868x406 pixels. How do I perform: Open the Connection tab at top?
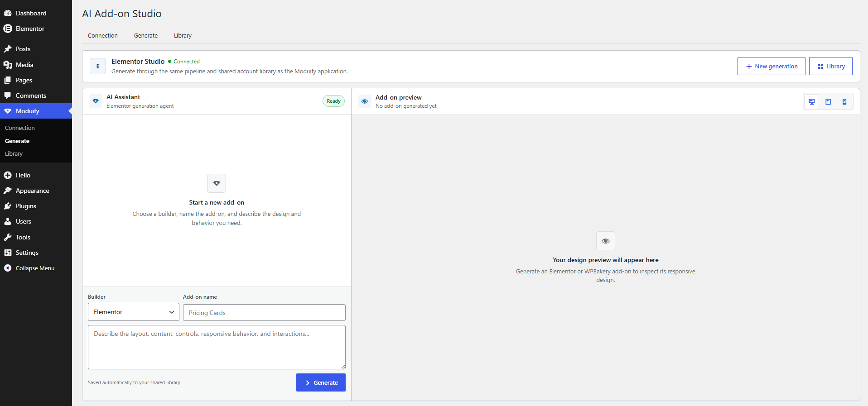click(x=103, y=35)
